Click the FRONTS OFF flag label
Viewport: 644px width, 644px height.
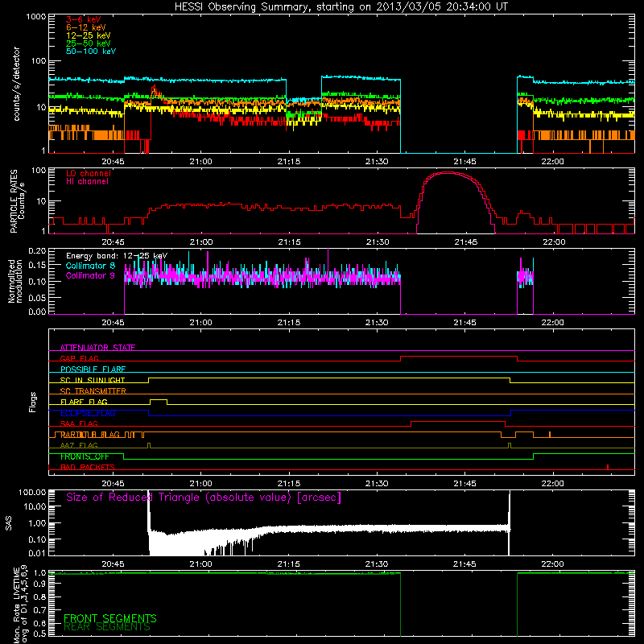pos(85,456)
